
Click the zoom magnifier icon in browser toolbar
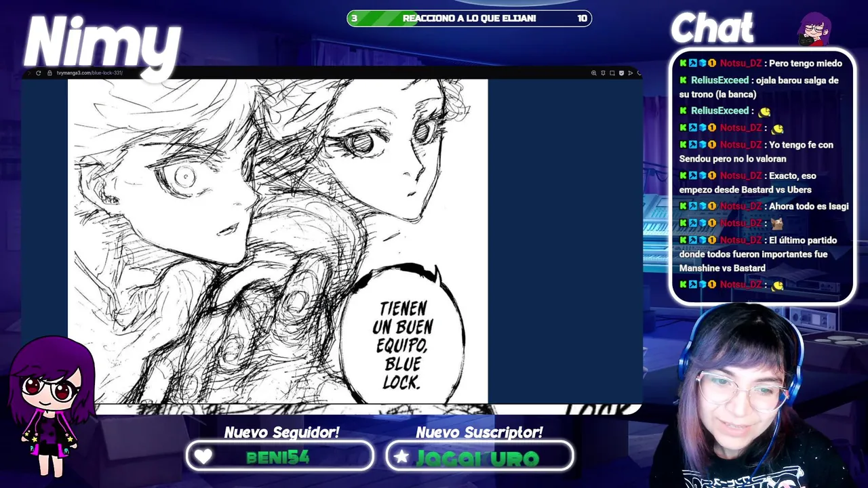pyautogui.click(x=593, y=73)
